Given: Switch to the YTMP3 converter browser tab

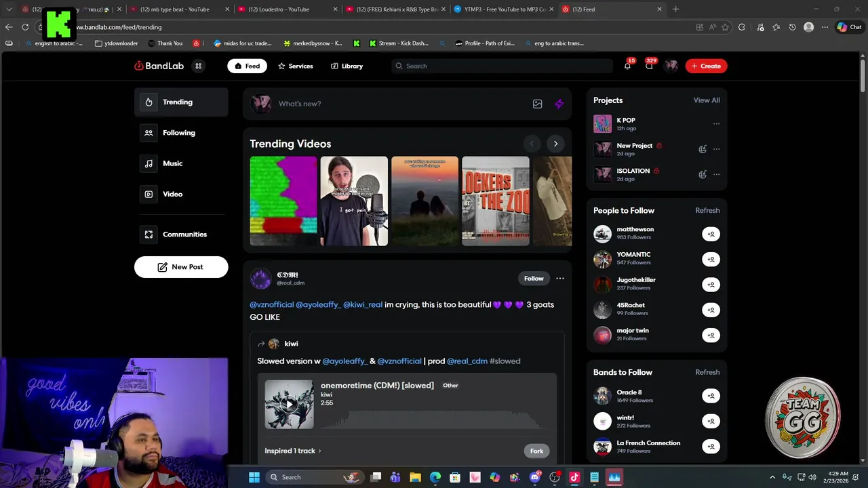Looking at the screenshot, I should click(x=503, y=9).
